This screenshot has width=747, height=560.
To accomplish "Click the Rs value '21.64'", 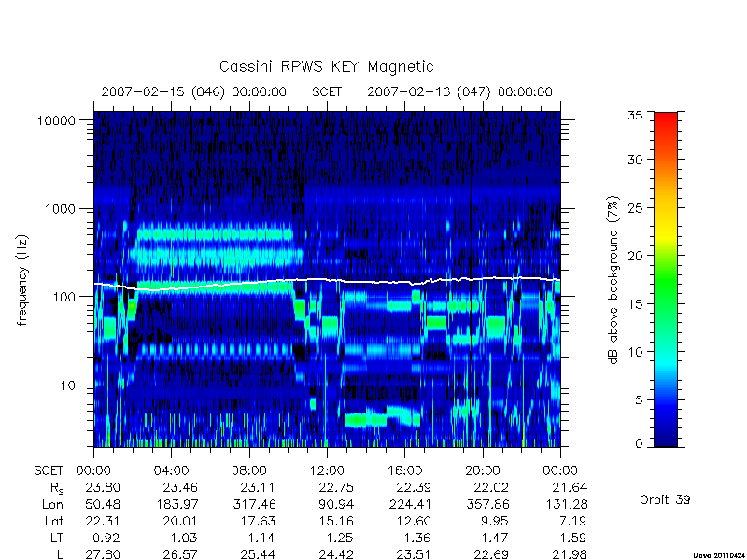I will coord(570,487).
